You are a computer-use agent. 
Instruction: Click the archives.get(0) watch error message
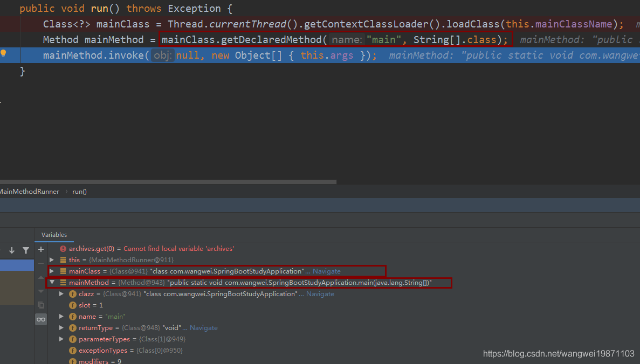pyautogui.click(x=179, y=249)
